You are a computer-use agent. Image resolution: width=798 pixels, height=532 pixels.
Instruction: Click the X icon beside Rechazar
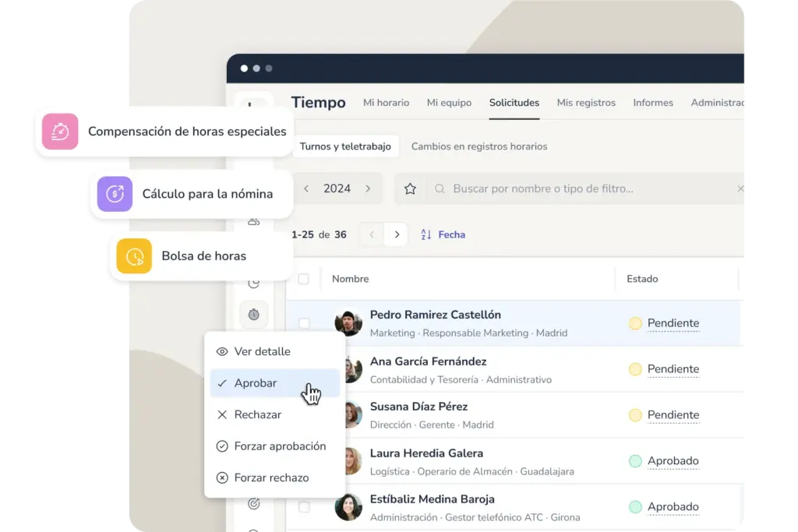click(x=222, y=414)
